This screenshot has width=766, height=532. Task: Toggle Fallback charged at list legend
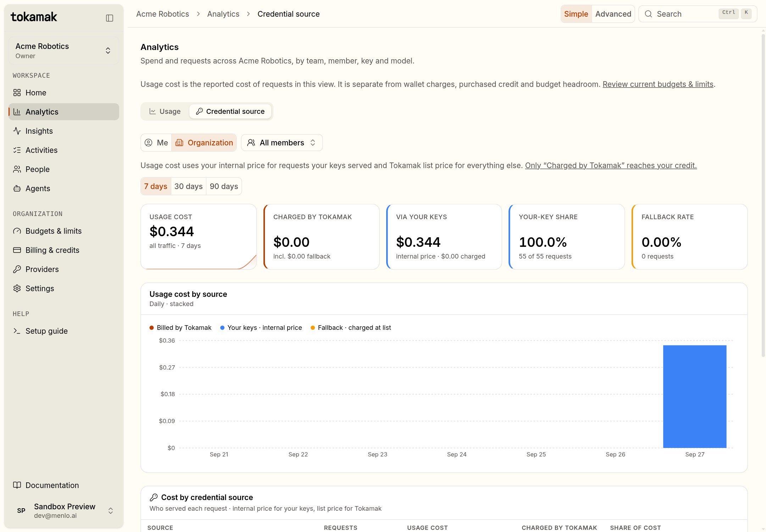(351, 328)
